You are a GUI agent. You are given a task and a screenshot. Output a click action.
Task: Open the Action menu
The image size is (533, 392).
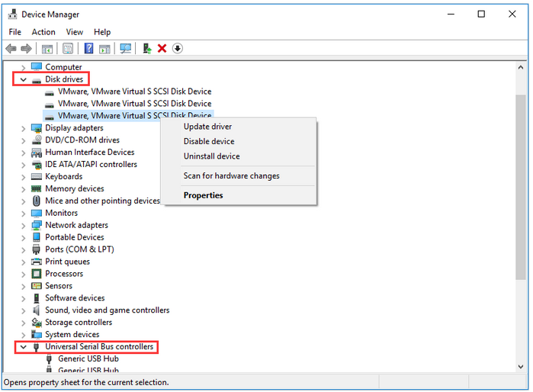click(43, 32)
